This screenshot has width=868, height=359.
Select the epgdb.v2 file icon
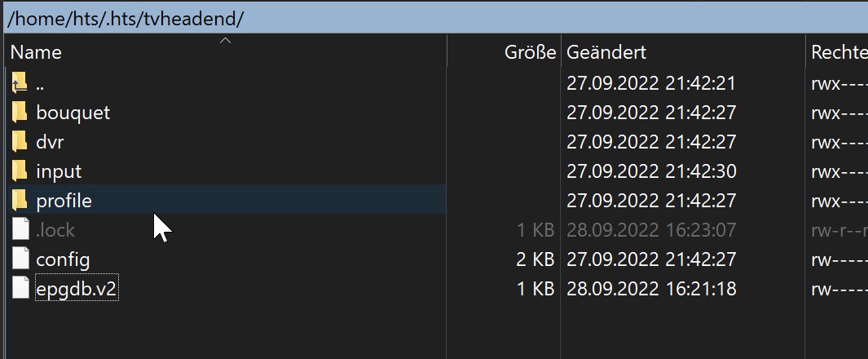pyautogui.click(x=20, y=289)
